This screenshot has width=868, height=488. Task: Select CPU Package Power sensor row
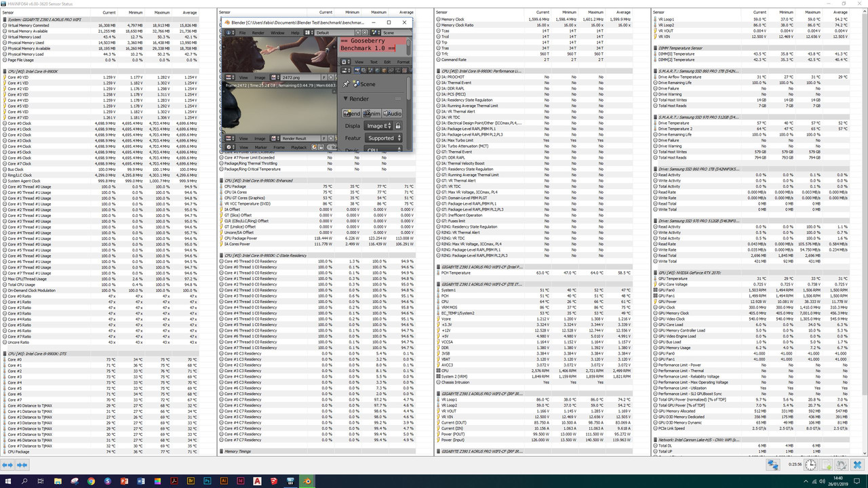tap(317, 238)
